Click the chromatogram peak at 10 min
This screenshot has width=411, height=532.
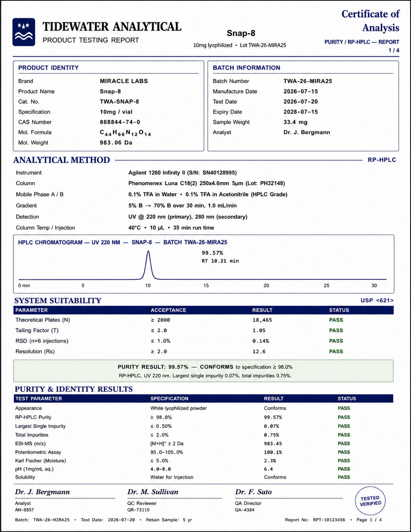pos(148,265)
